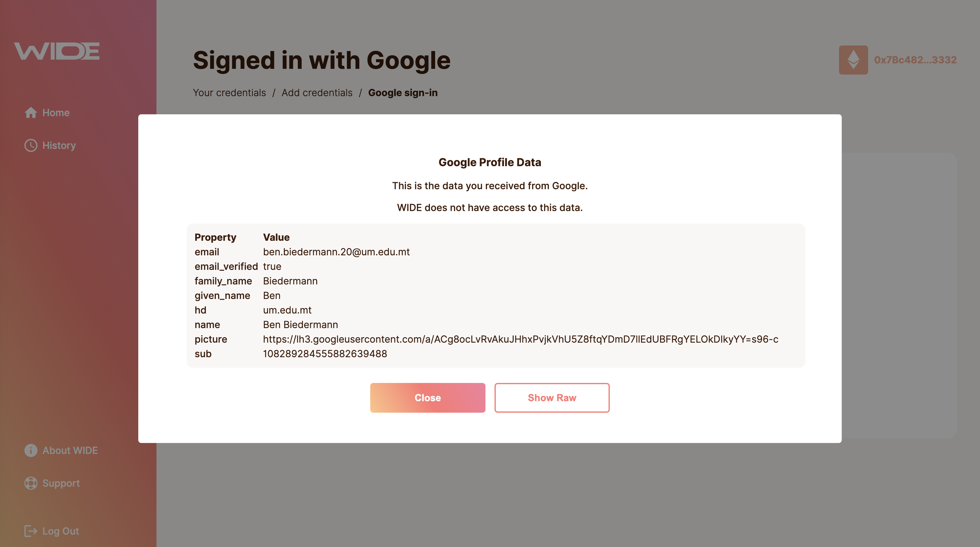Click the Google sign-in breadcrumb
This screenshot has height=547, width=980.
pyautogui.click(x=403, y=93)
